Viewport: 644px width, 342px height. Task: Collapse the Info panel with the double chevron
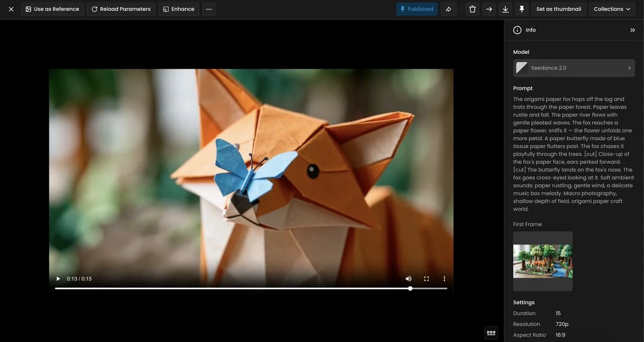(632, 29)
